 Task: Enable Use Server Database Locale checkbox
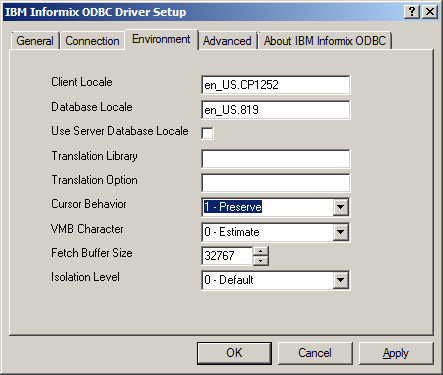tap(207, 133)
